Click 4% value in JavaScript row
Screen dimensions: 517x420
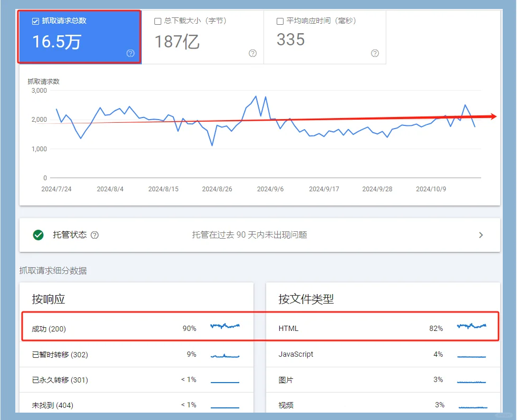438,354
